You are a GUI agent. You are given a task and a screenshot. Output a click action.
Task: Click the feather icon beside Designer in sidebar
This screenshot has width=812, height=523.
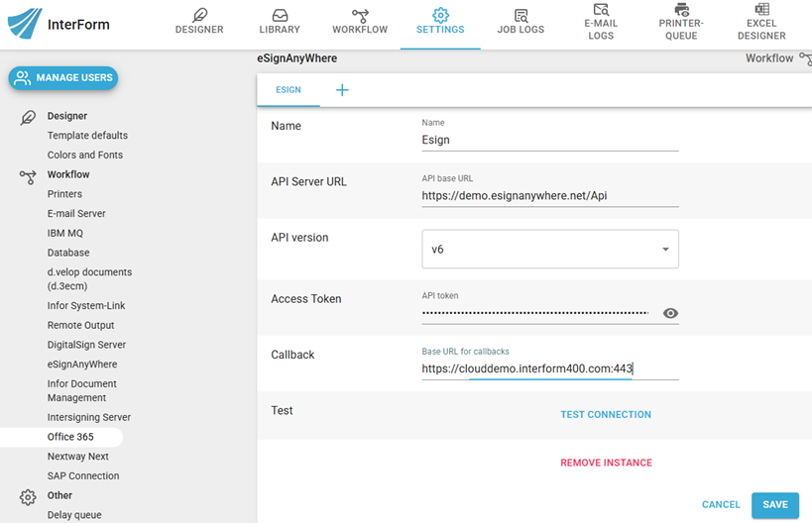28,117
